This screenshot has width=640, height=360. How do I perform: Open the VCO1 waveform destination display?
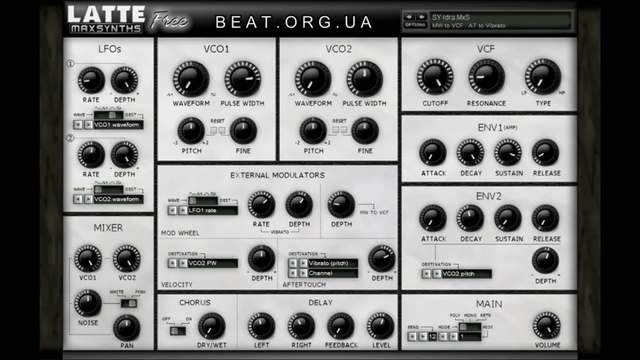pos(118,124)
